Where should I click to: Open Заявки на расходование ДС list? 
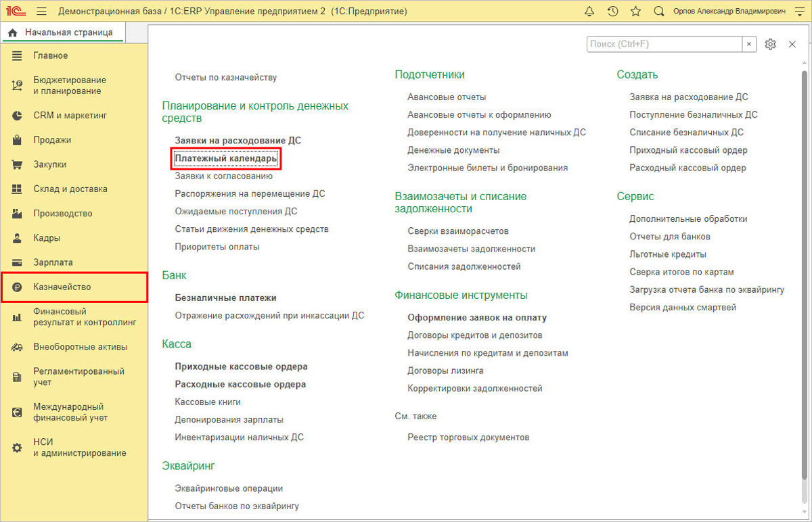point(238,141)
